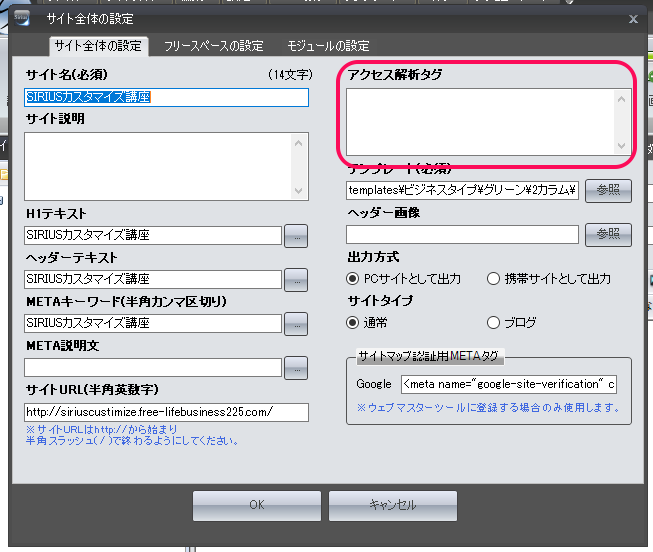Image resolution: width=653 pixels, height=552 pixels.
Task: Switch to フリースペースの設定 tab
Action: pos(213,46)
